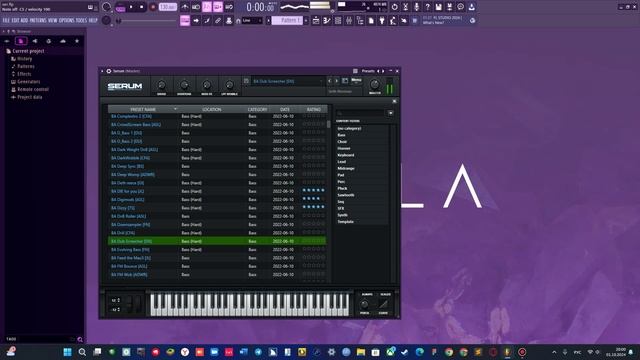Screen dimensions: 640x360
Task: Go to next preset arrow in Serum
Action: tap(337, 81)
